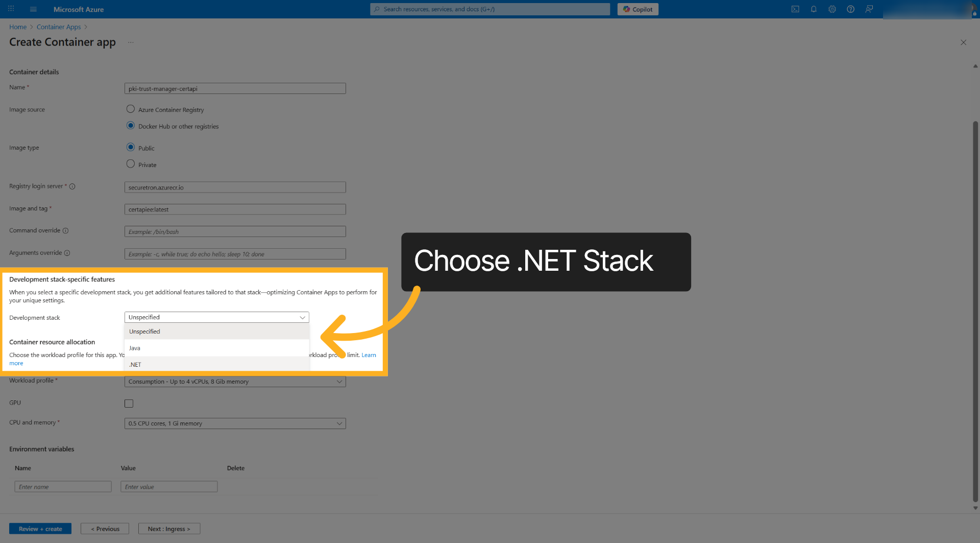The image size is (980, 543).
Task: Expand the CPU and memory dropdown
Action: [235, 423]
